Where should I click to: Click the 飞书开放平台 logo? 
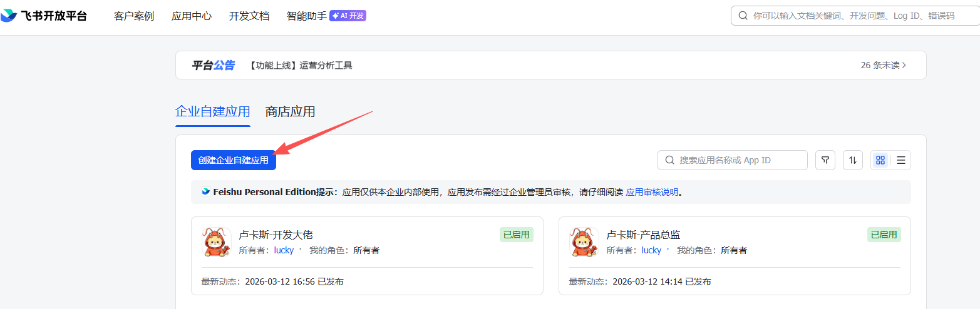(x=44, y=16)
